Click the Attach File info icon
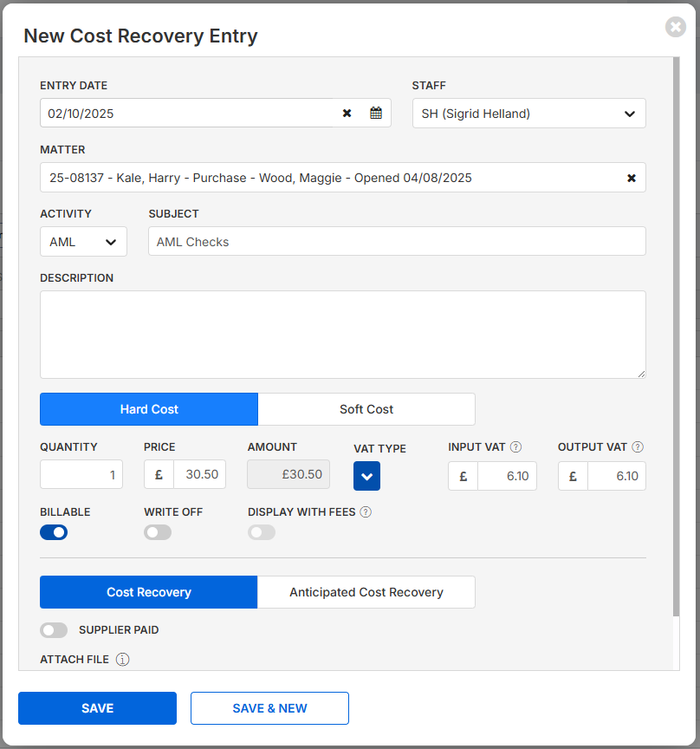700x749 pixels. tap(123, 660)
